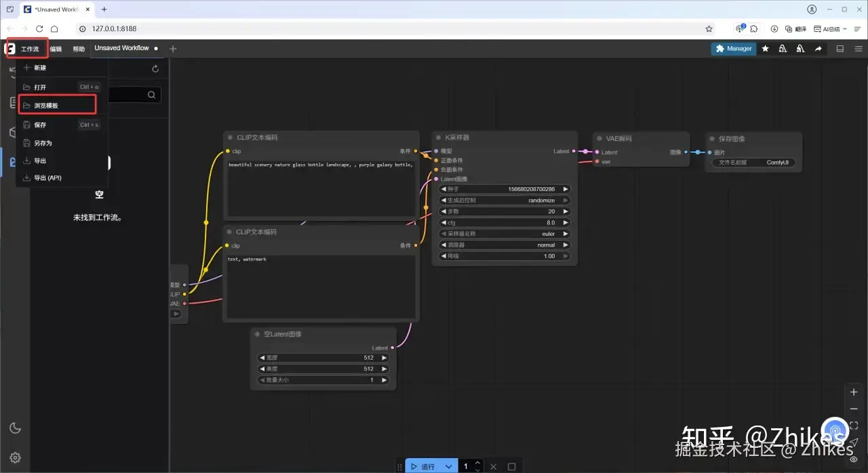Bookmark the page with star icon

[709, 29]
